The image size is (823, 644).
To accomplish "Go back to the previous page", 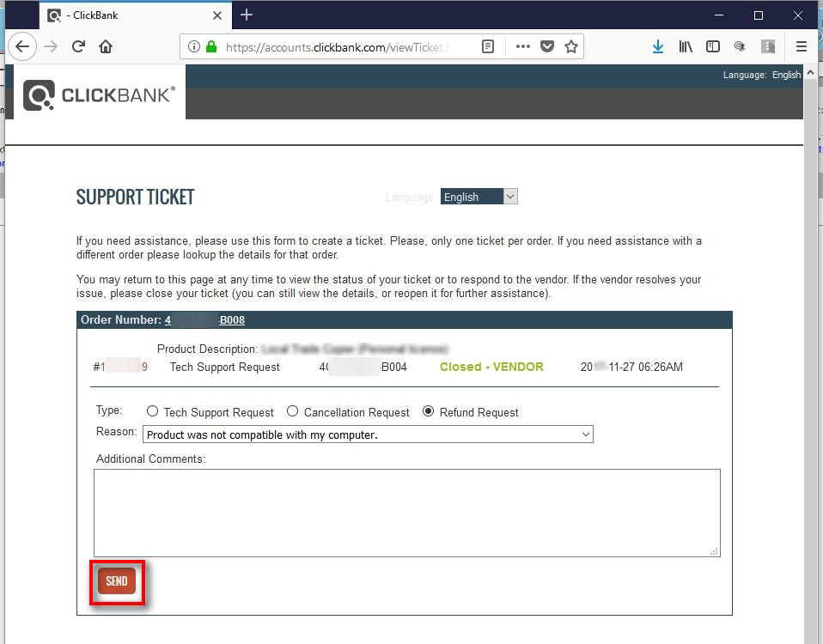I will tap(22, 46).
